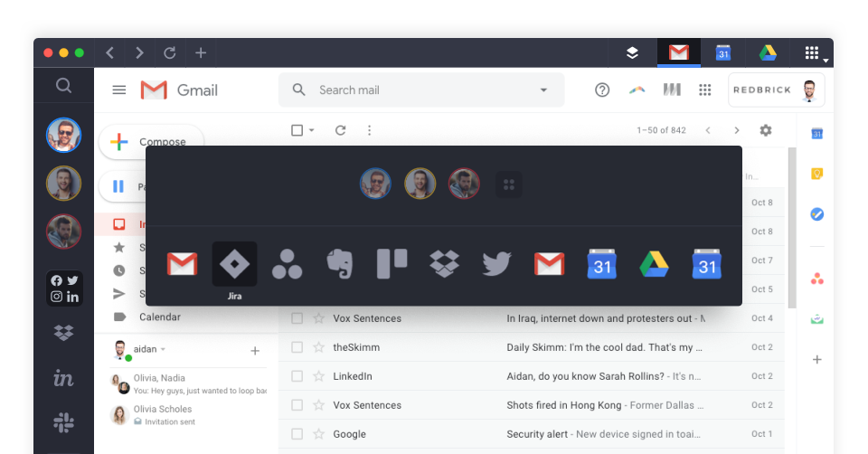Switch to the Gmail tab in top bar
The width and height of the screenshot is (868, 454).
(679, 52)
